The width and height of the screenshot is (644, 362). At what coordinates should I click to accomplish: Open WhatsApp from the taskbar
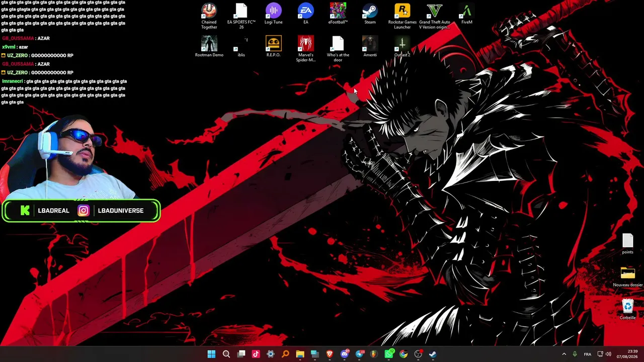click(x=389, y=354)
